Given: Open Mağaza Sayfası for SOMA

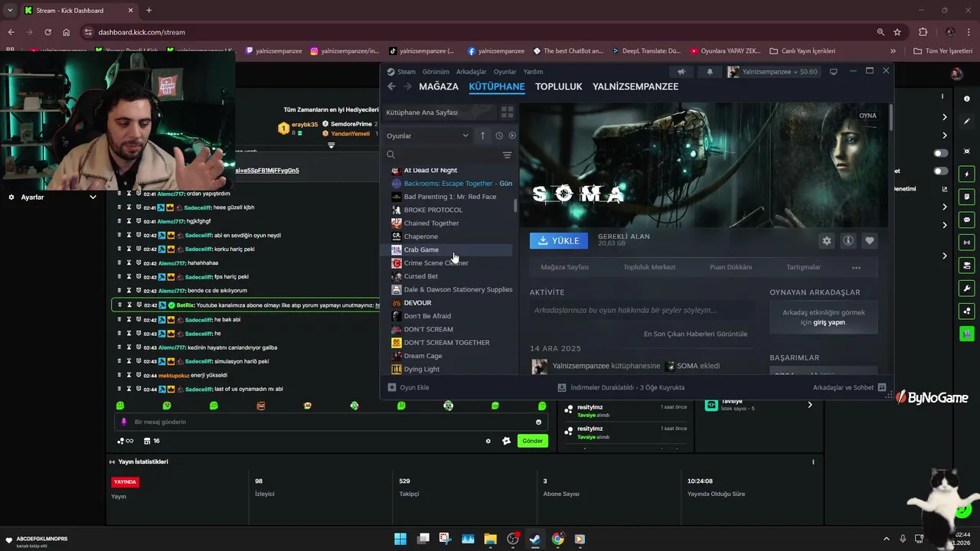Looking at the screenshot, I should (x=565, y=267).
